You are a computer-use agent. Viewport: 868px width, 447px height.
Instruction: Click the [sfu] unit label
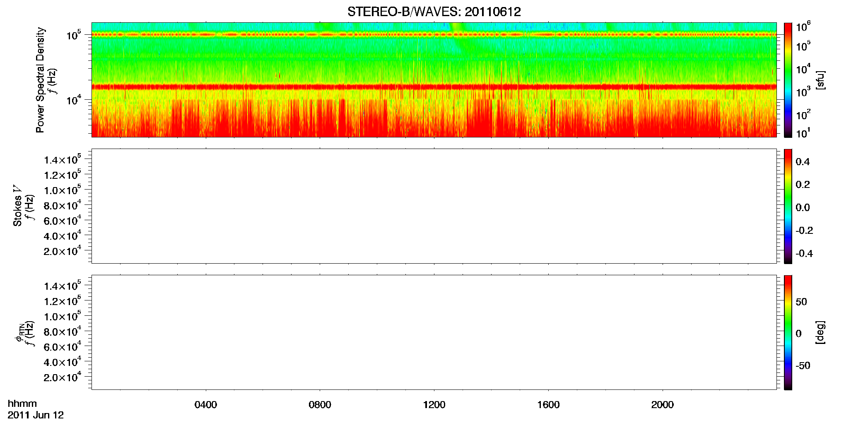pyautogui.click(x=820, y=80)
